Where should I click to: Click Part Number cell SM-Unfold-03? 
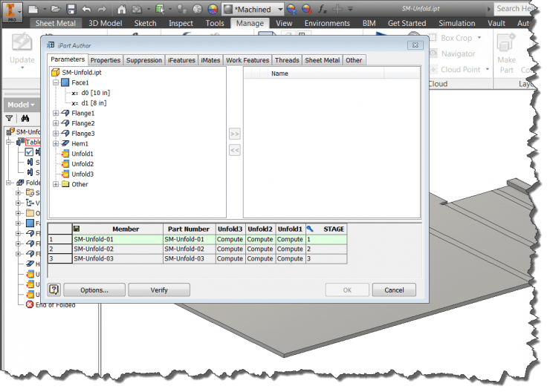(190, 258)
